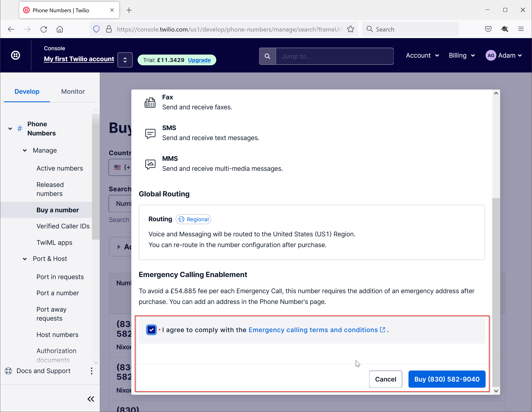Click the Jump to search magnifier icon
Image resolution: width=532 pixels, height=412 pixels.
267,56
